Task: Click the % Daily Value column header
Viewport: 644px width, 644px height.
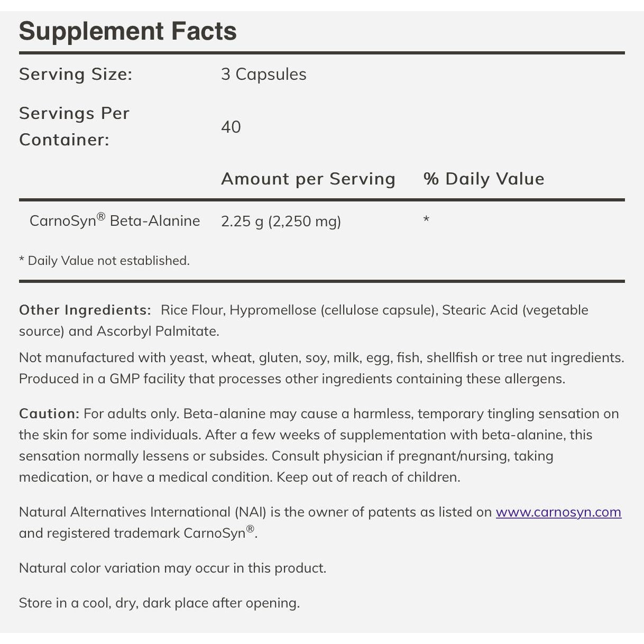Action: [x=484, y=179]
